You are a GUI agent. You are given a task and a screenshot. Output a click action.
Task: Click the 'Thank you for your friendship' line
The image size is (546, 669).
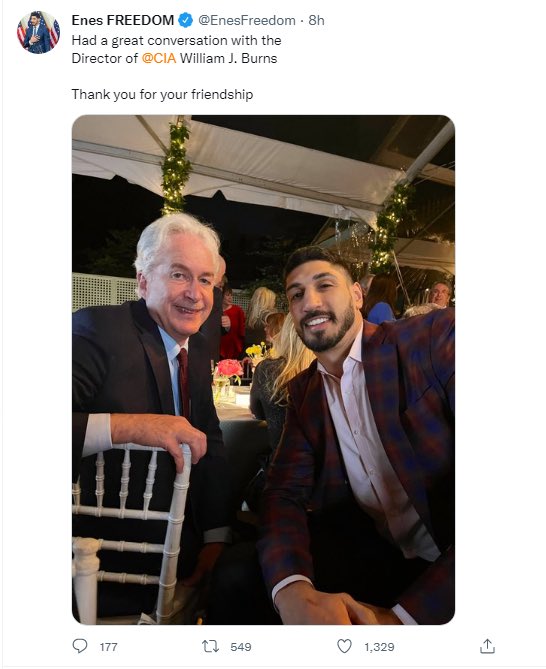[x=162, y=94]
